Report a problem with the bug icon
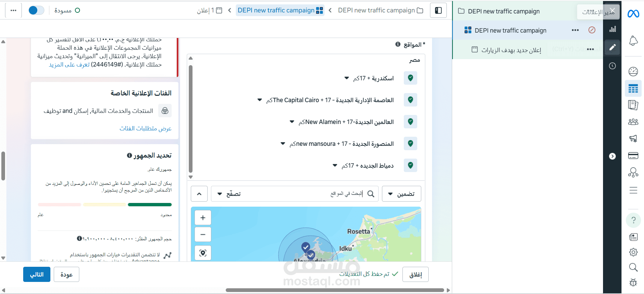The image size is (644, 294). (633, 282)
